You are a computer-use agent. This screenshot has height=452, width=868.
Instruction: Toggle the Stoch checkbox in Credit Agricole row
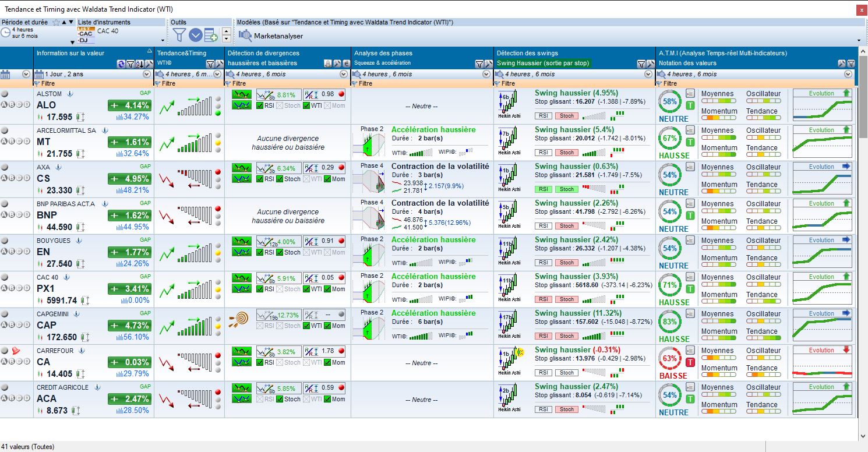tap(280, 399)
